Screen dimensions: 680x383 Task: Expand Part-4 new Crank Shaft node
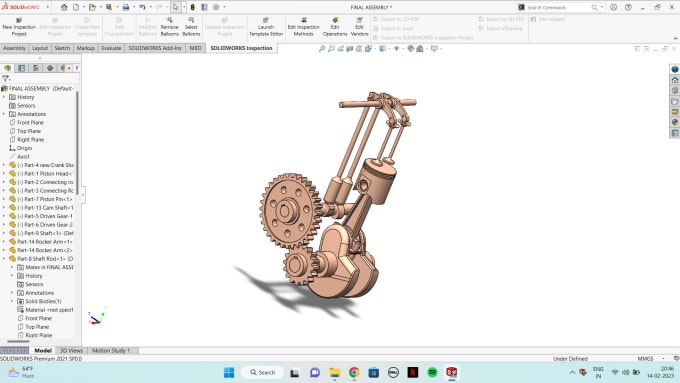(x=4, y=165)
